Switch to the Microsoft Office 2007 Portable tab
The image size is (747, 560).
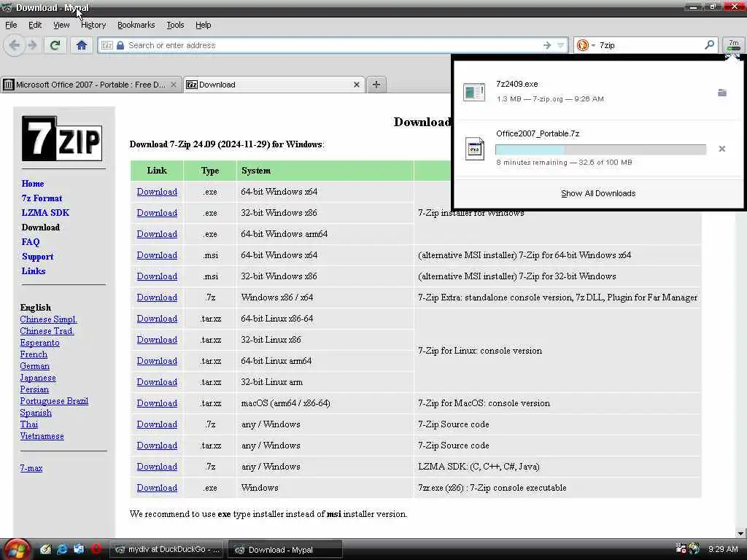[90, 85]
